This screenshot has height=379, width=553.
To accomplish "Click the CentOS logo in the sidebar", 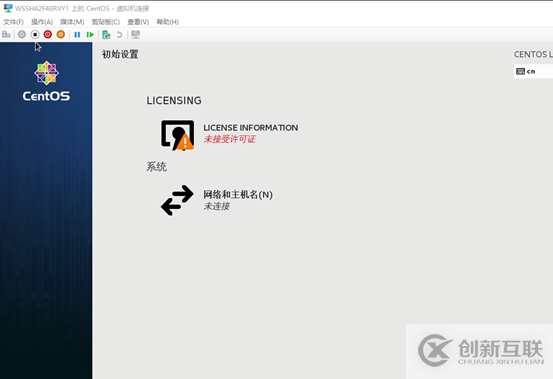I will pos(46,81).
